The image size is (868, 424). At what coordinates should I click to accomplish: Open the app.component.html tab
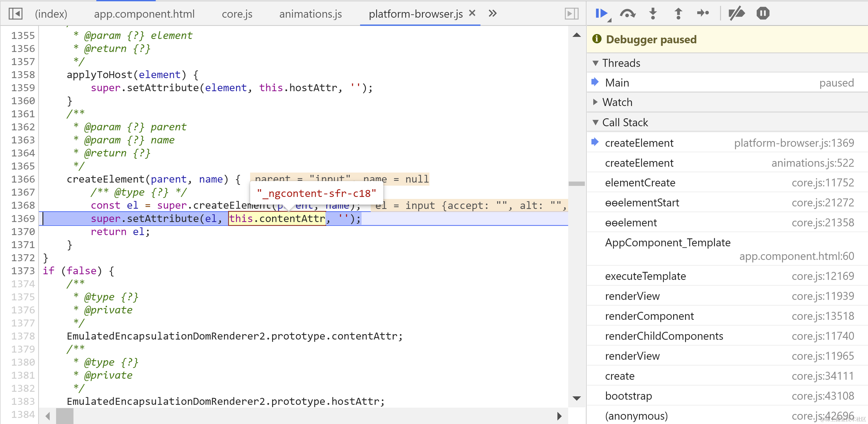click(x=144, y=14)
